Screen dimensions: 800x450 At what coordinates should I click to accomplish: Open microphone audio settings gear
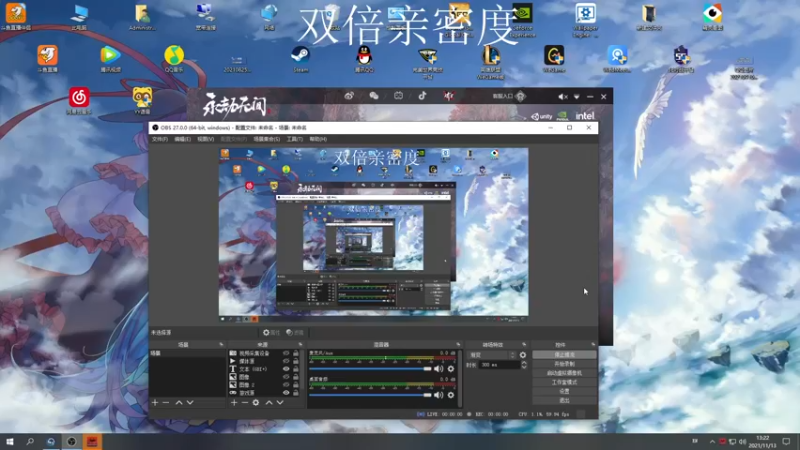pyautogui.click(x=451, y=368)
